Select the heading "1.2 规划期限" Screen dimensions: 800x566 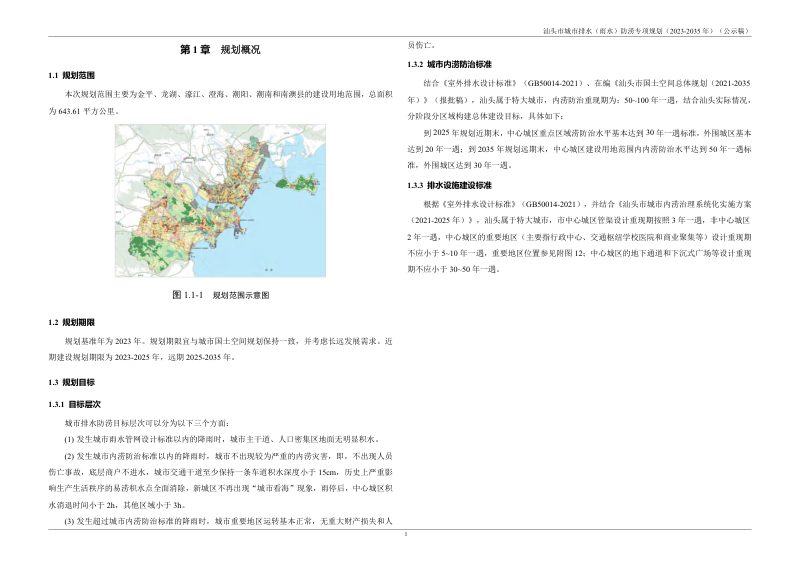(71, 323)
